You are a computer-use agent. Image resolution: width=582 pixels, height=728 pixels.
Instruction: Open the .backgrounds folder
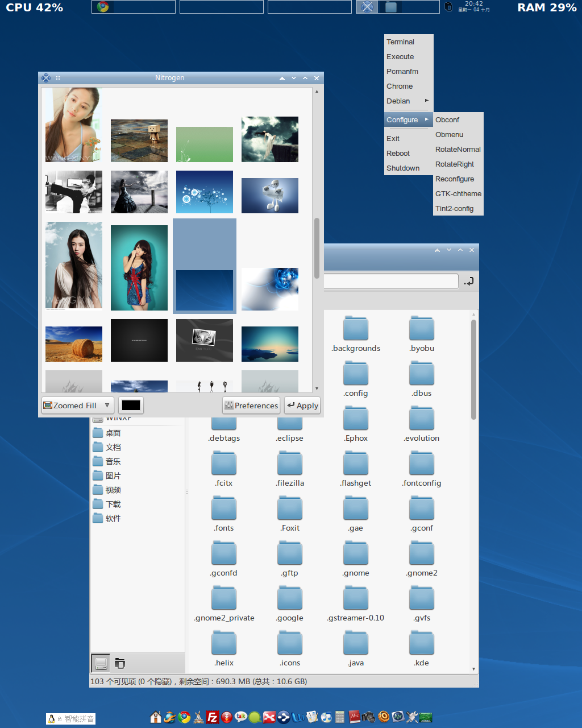(356, 334)
